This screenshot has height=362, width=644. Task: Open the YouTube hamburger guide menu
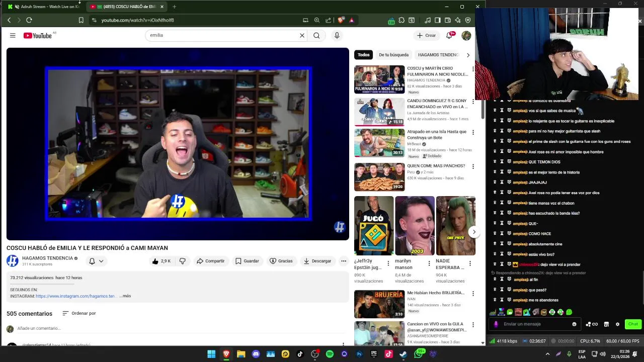13,35
